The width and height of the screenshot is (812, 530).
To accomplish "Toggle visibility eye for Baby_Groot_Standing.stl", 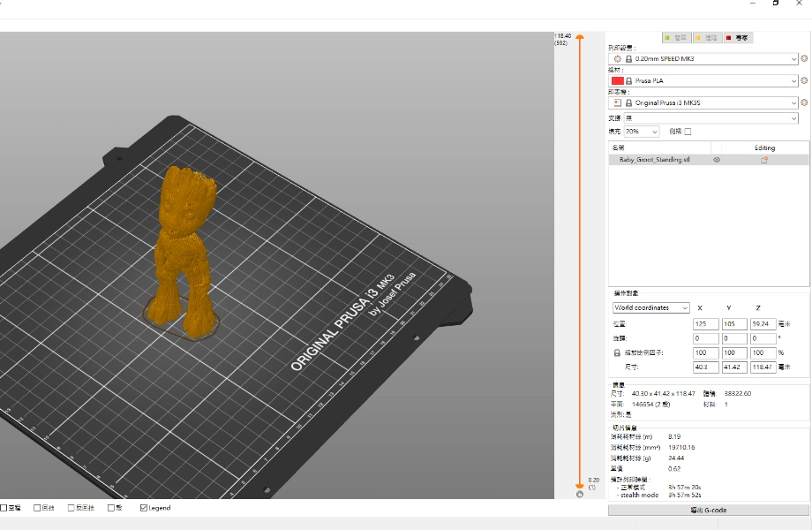I will [717, 160].
